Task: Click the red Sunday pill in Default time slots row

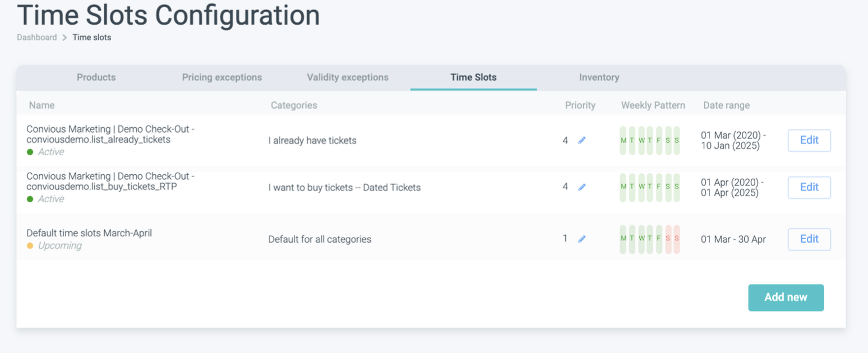Action: [677, 239]
